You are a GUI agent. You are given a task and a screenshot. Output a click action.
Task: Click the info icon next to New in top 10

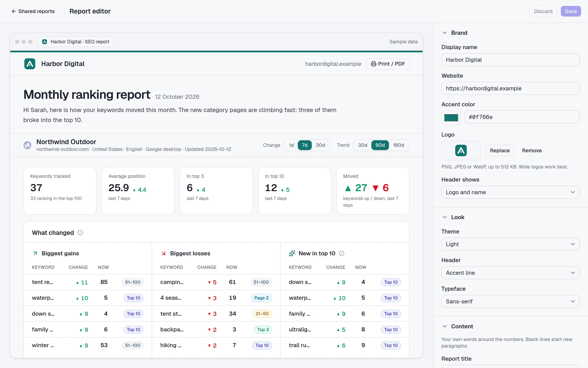(x=341, y=253)
